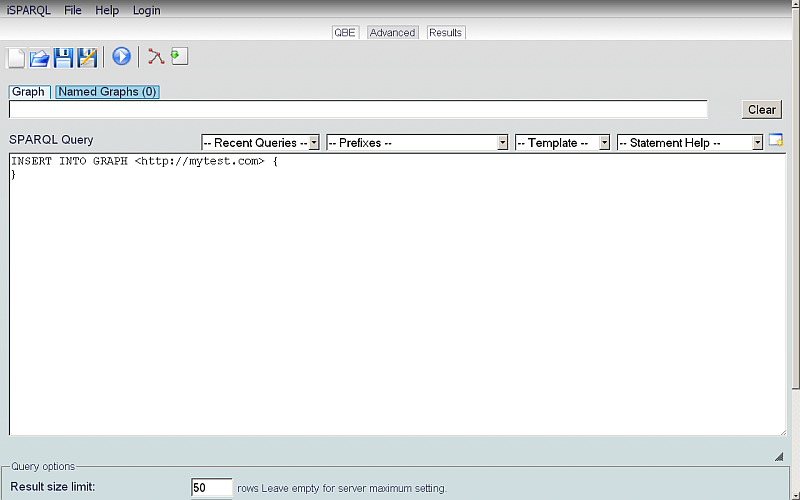Select the Named Graphs (0) tab
Screen dimensions: 800x500
(107, 92)
